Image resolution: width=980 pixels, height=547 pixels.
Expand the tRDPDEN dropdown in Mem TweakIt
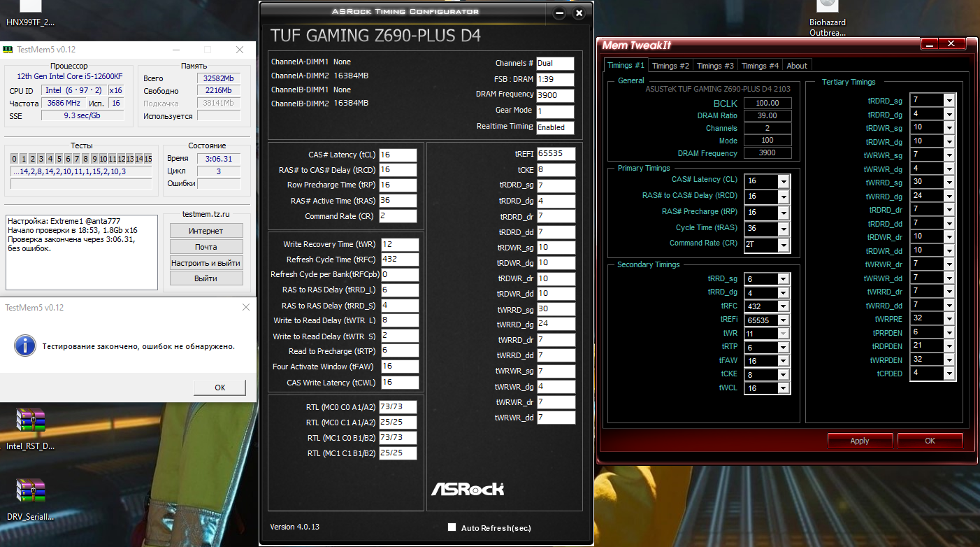949,346
